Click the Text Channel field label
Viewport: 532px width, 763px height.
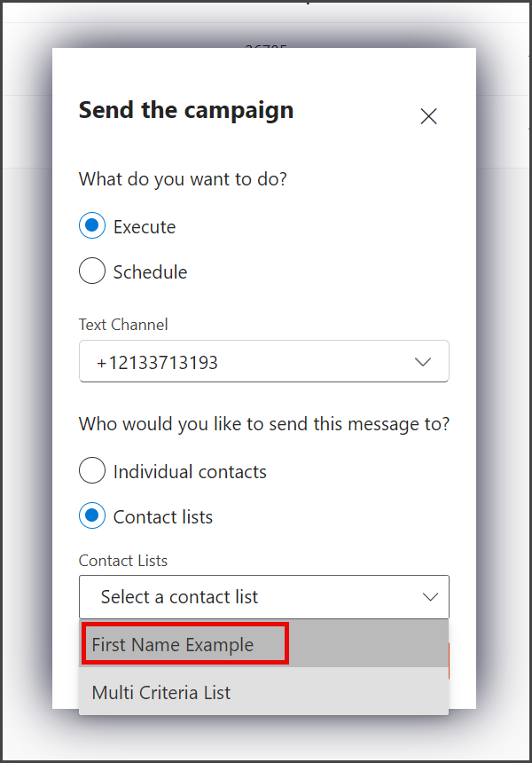point(123,325)
